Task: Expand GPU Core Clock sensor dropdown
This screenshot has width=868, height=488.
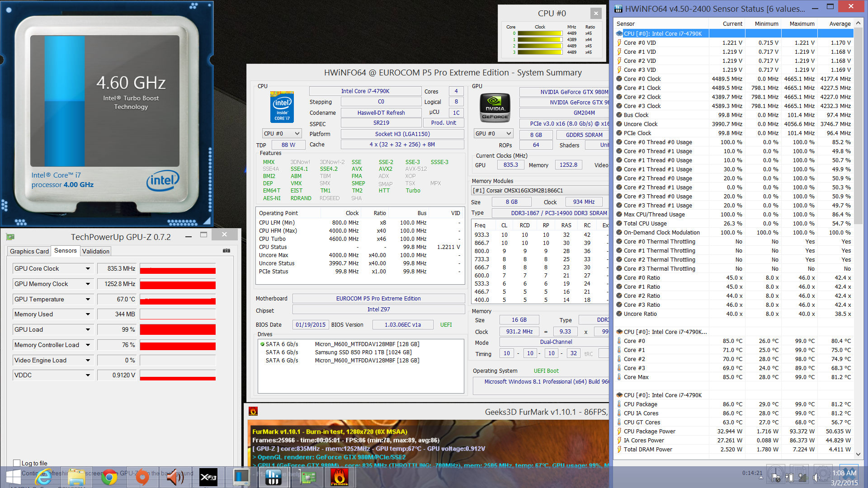Action: pos(88,269)
